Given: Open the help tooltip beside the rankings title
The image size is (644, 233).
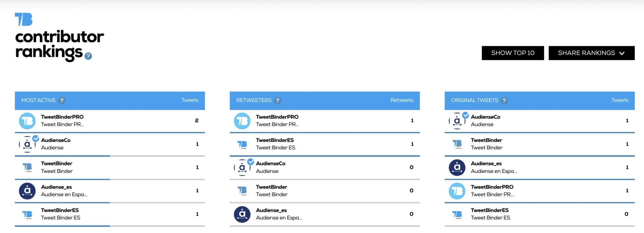Looking at the screenshot, I should (88, 57).
